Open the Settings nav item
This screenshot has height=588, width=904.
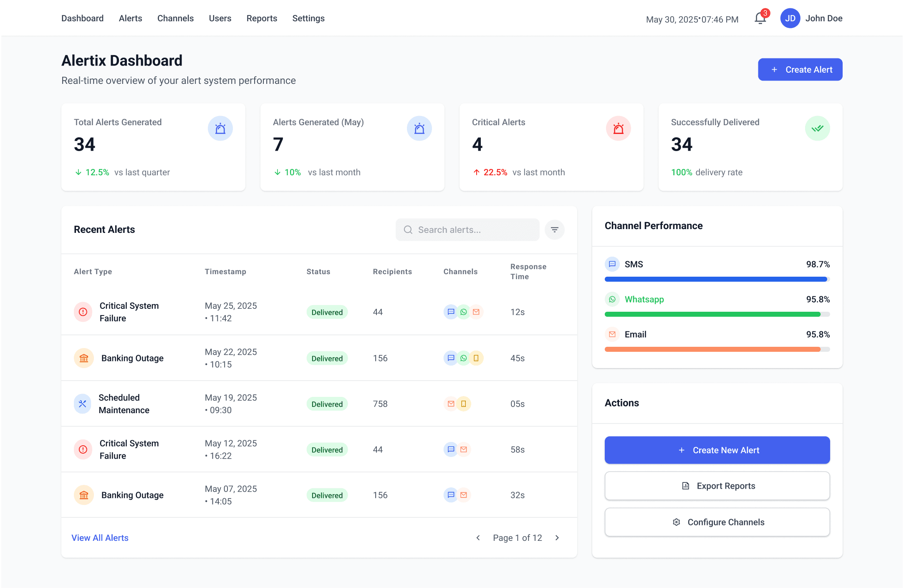pyautogui.click(x=308, y=18)
